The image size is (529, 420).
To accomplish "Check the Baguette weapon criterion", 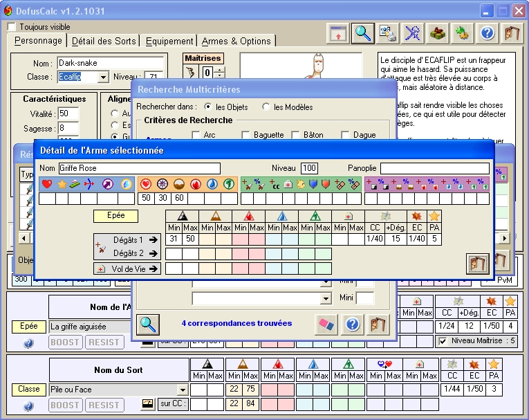I will pos(245,135).
